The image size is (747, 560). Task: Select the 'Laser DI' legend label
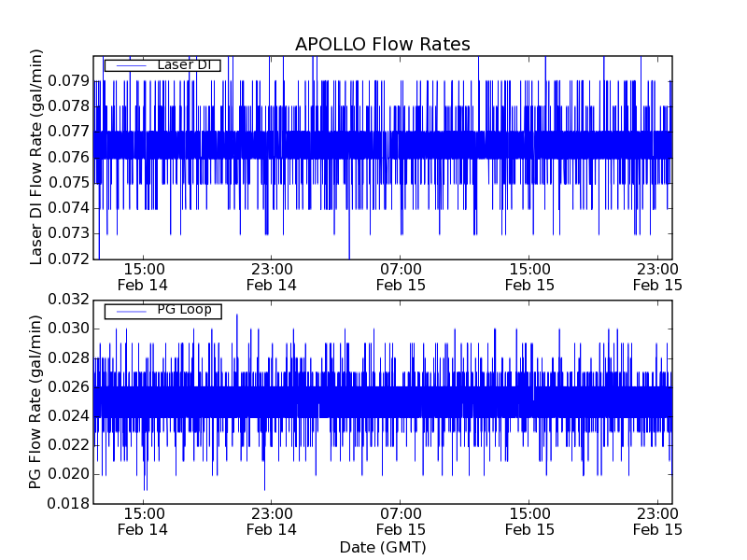(184, 64)
